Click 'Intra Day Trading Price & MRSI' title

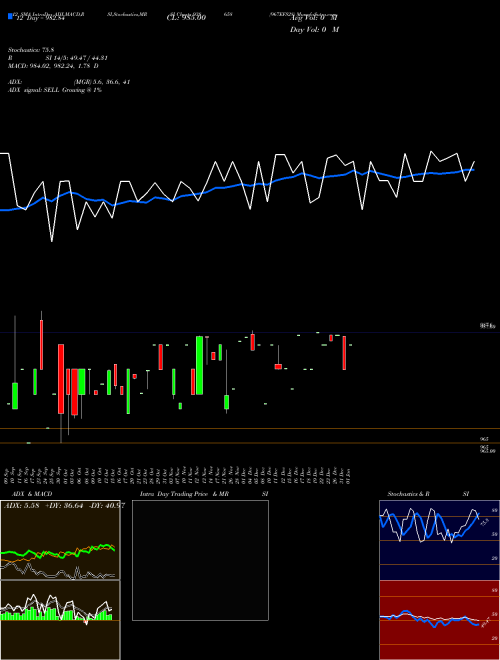204,494
